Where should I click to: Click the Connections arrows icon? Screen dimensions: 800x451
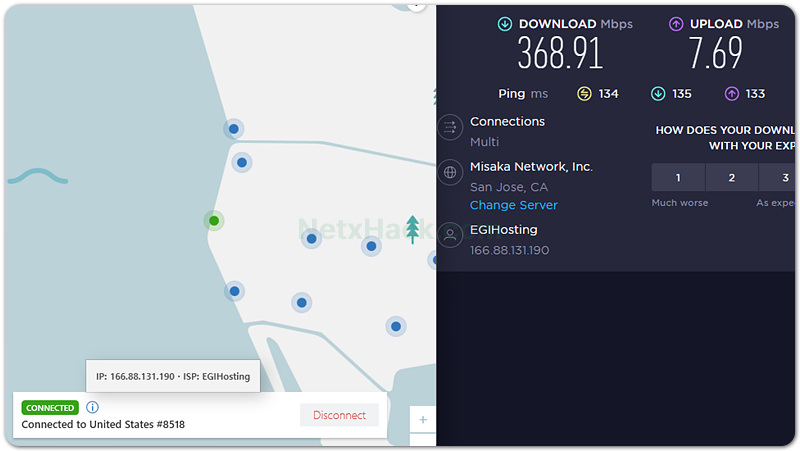(x=450, y=127)
